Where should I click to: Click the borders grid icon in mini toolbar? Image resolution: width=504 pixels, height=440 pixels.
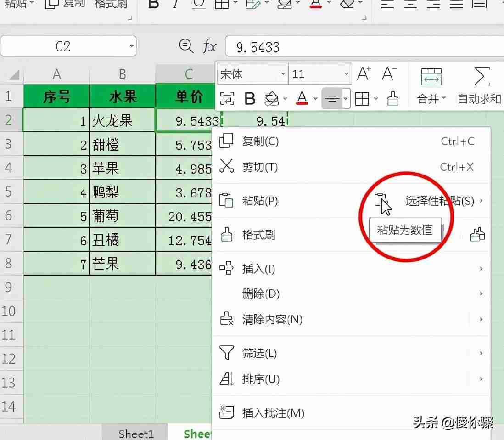[x=362, y=99]
